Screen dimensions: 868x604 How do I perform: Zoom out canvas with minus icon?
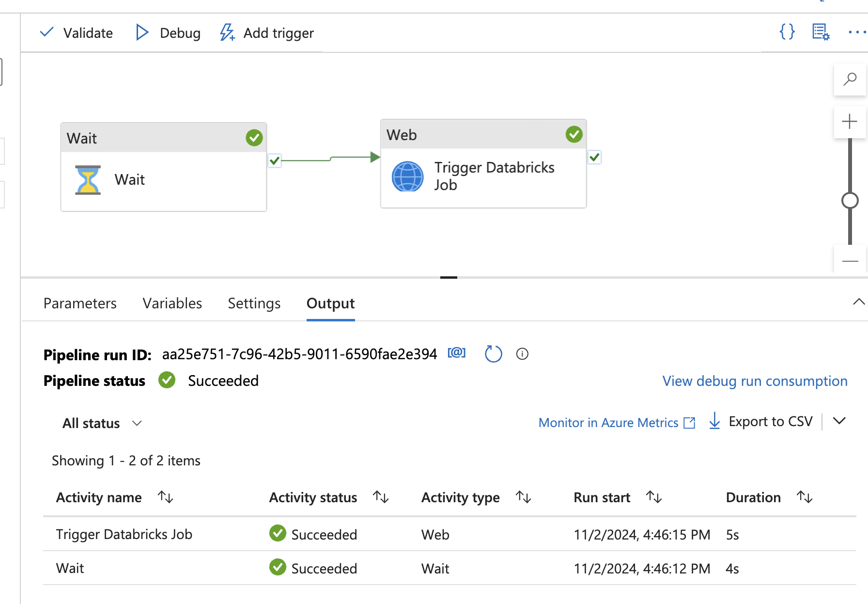tap(850, 261)
